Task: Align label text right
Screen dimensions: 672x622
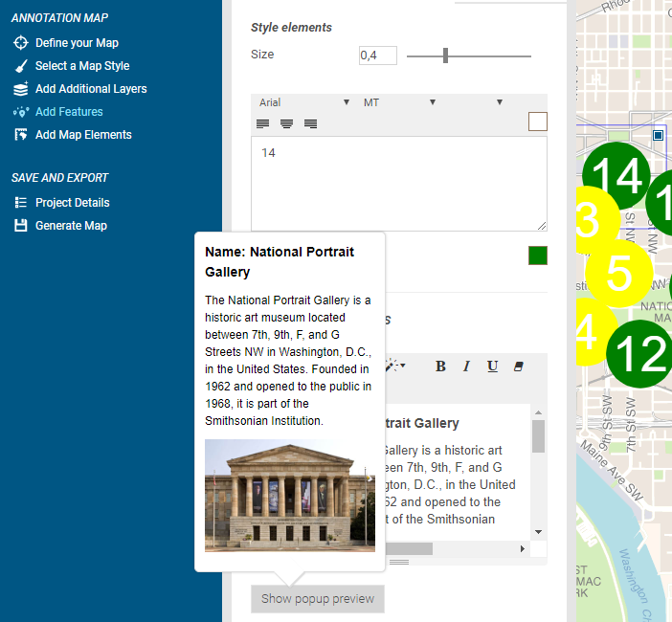Action: (x=311, y=123)
